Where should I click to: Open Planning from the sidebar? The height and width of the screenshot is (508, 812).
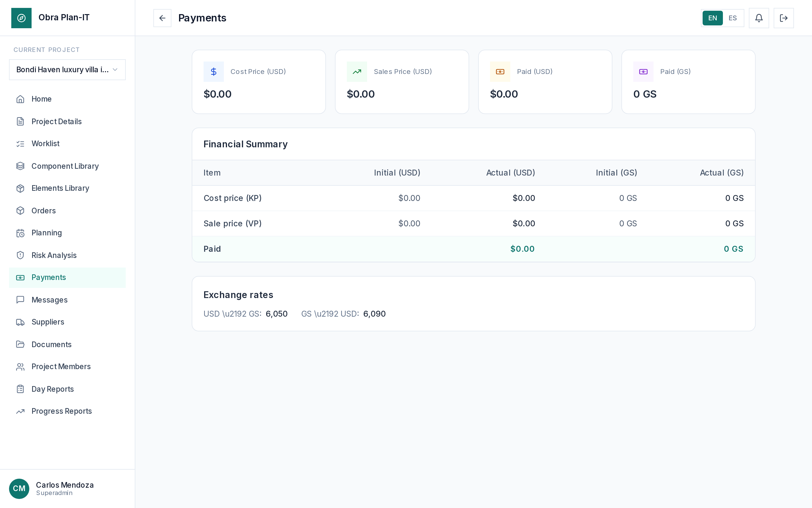pos(67,233)
